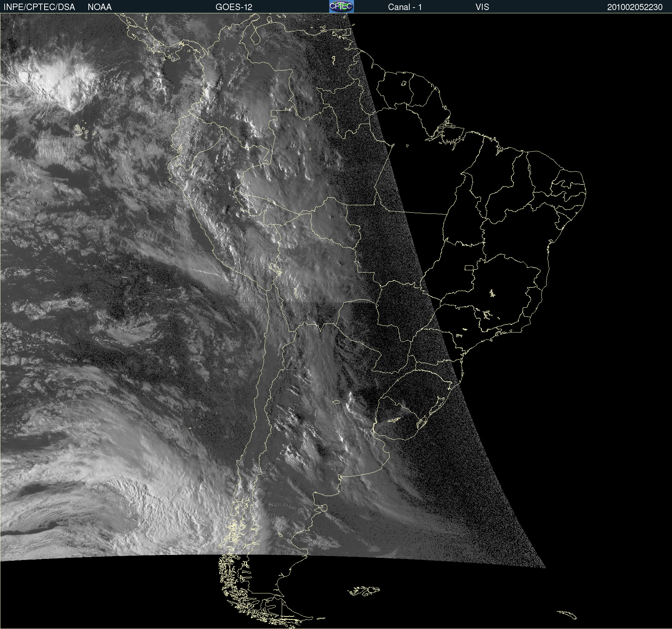Click the 201002052230 timestamp
Viewport: 672px width, 629px height.
[635, 7]
